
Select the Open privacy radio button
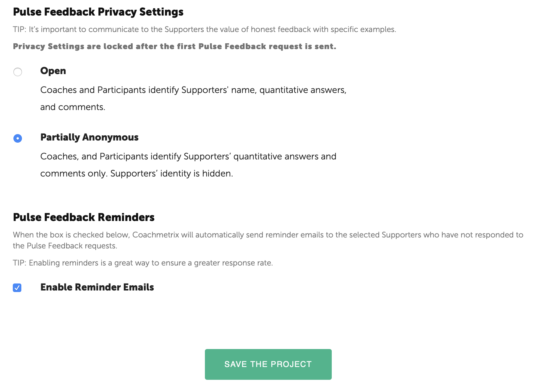tap(18, 72)
